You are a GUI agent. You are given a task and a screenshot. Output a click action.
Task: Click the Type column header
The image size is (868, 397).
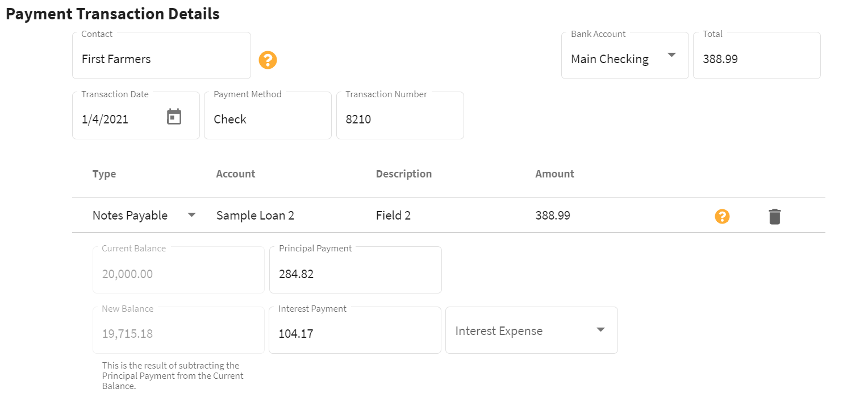click(104, 174)
